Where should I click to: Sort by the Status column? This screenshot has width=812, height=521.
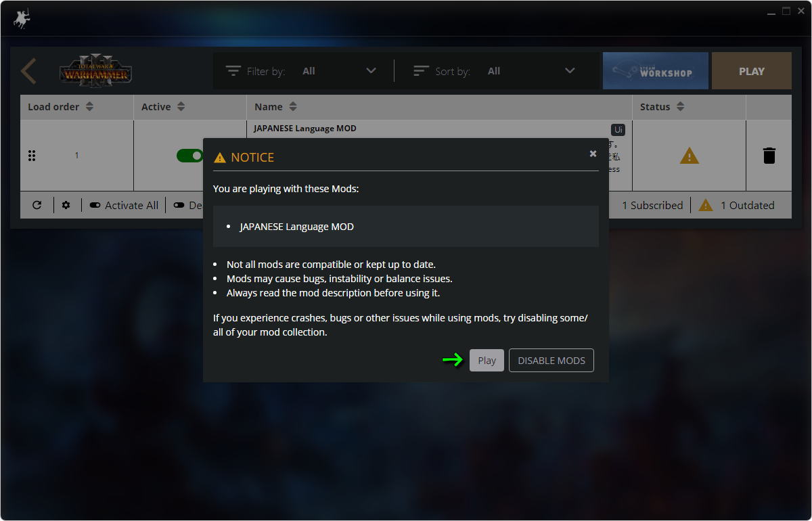(662, 107)
